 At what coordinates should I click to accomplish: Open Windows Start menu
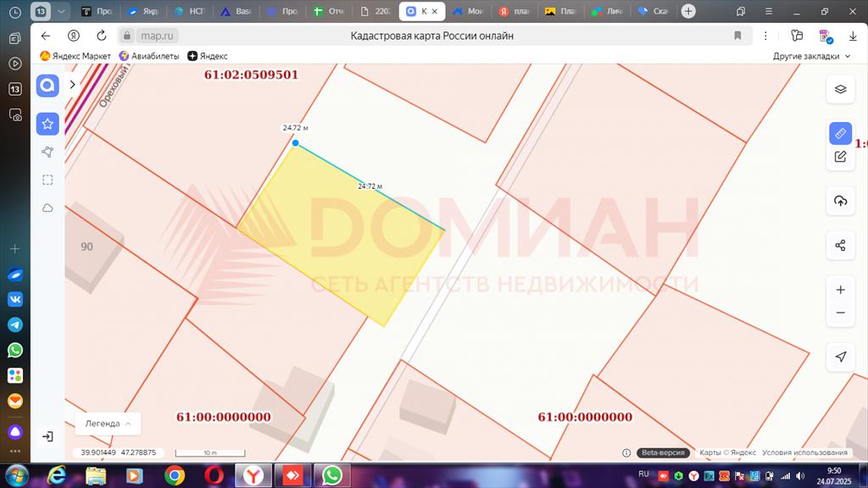tap(17, 476)
